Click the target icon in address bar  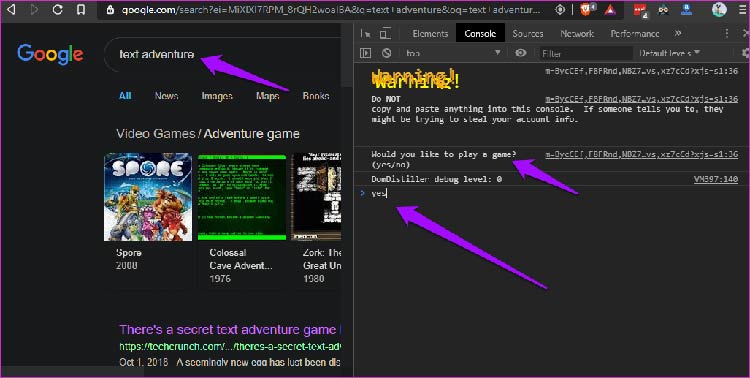(x=560, y=10)
